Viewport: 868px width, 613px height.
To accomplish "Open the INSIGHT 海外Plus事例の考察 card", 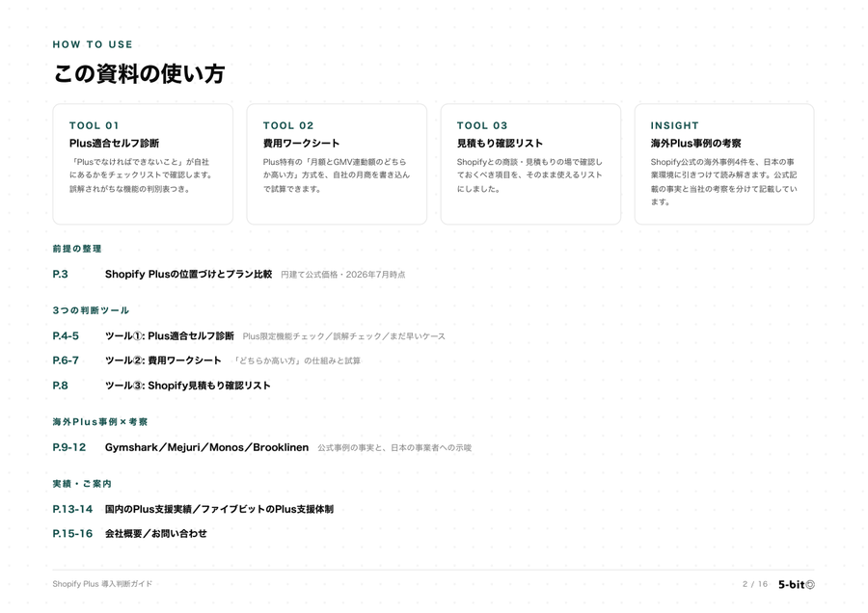I will pyautogui.click(x=724, y=164).
